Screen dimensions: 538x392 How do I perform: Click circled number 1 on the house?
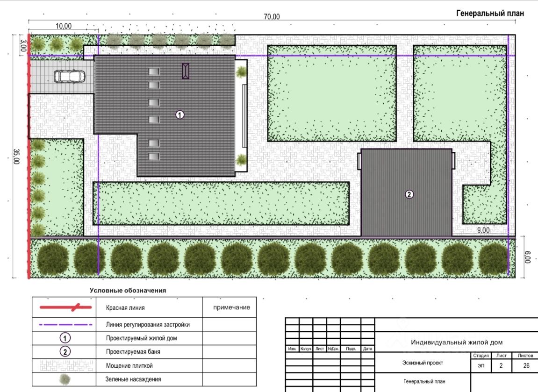180,115
